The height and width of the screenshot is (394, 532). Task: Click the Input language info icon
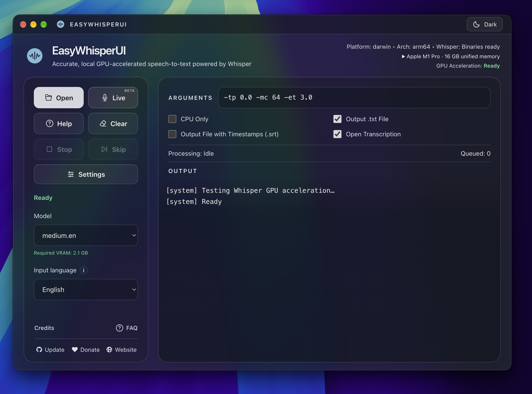pyautogui.click(x=83, y=270)
